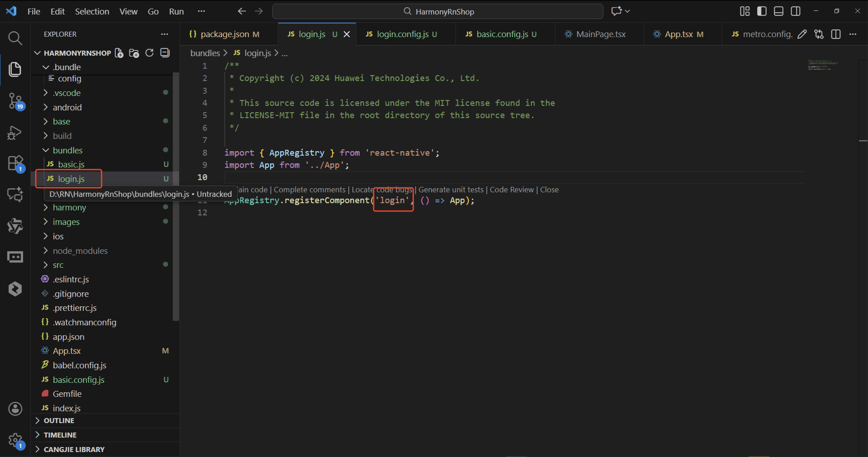Image resolution: width=868 pixels, height=457 pixels.
Task: Click the editor minimap preview
Action: point(823,65)
